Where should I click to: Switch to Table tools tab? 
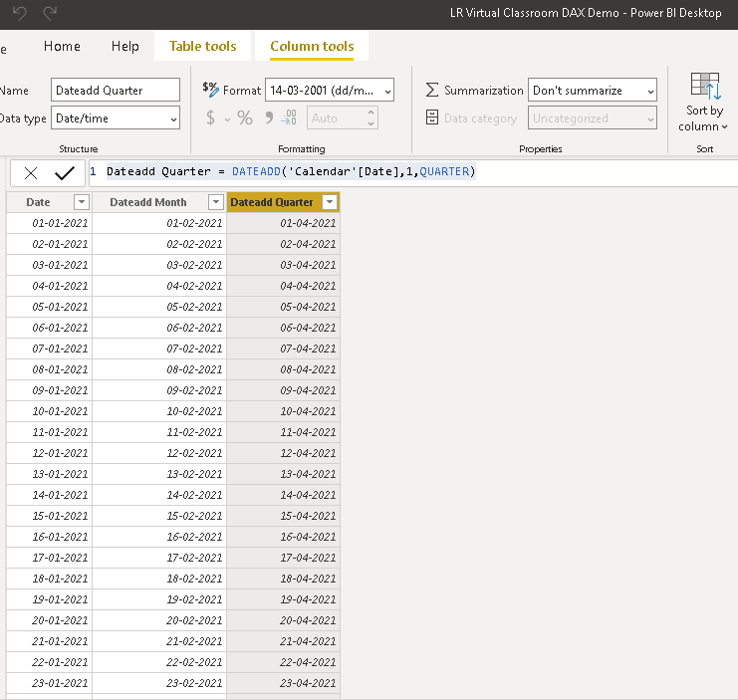click(x=203, y=46)
